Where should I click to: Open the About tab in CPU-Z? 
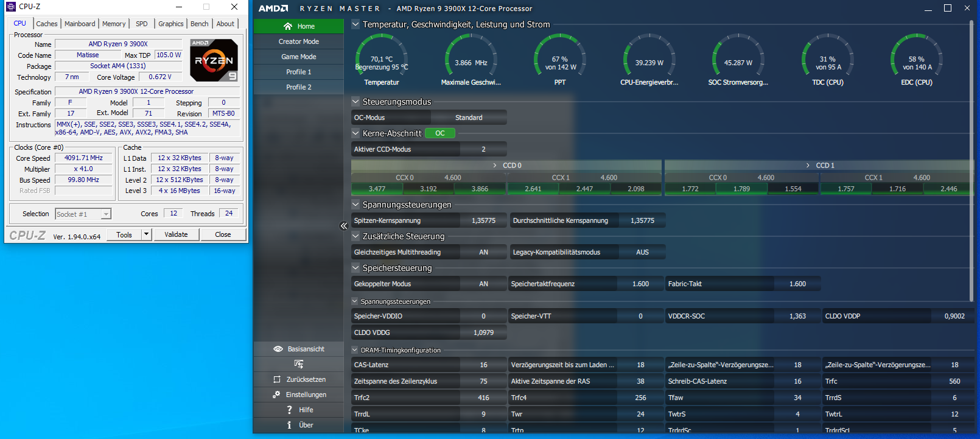pyautogui.click(x=225, y=24)
